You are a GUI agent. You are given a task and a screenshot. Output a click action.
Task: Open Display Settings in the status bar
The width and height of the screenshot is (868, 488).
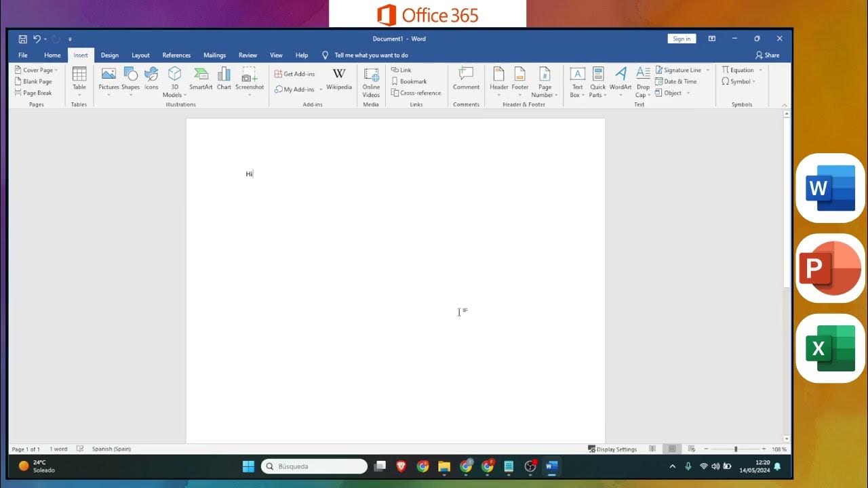(x=612, y=449)
